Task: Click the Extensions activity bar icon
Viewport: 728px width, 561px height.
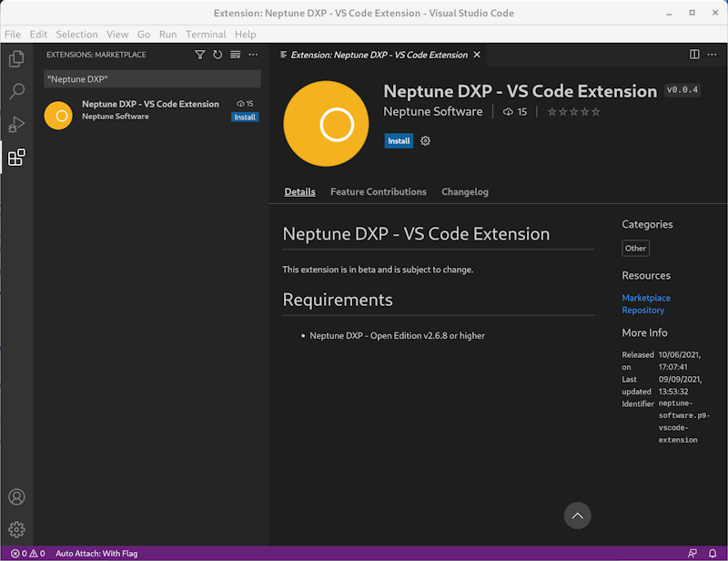Action: click(x=16, y=158)
